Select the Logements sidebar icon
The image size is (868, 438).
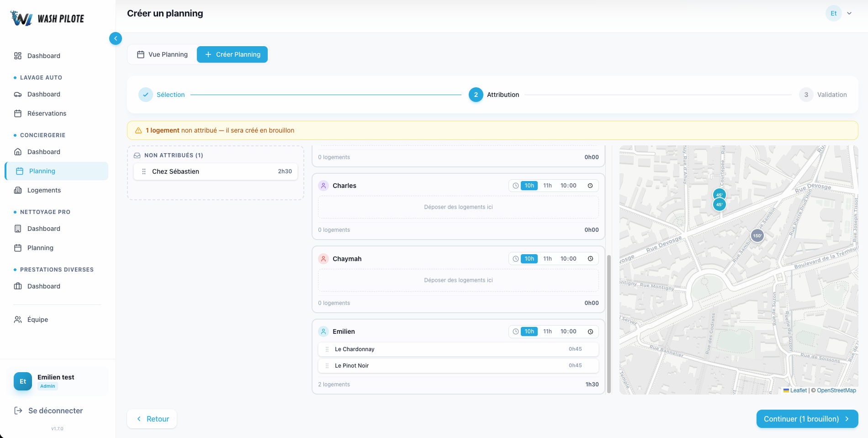pyautogui.click(x=18, y=190)
